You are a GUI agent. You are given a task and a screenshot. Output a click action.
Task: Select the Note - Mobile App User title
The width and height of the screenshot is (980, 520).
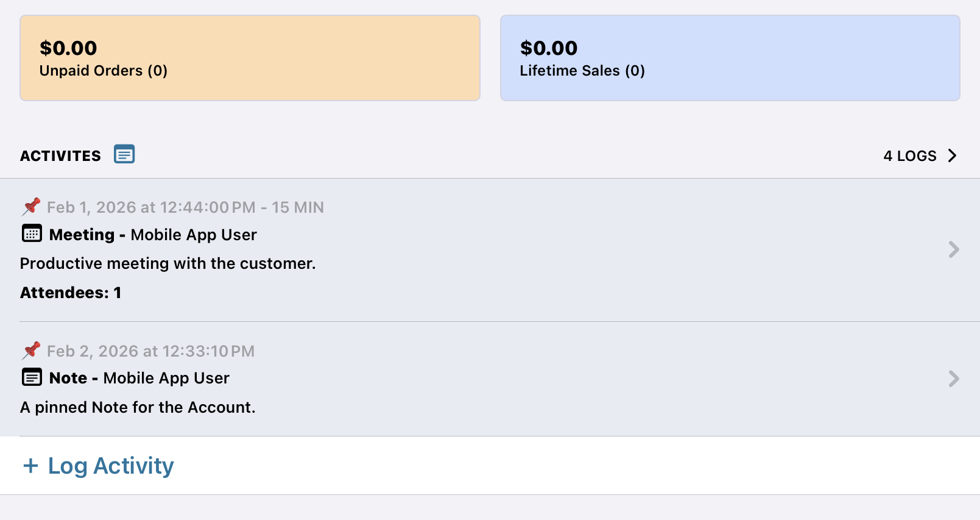point(139,378)
